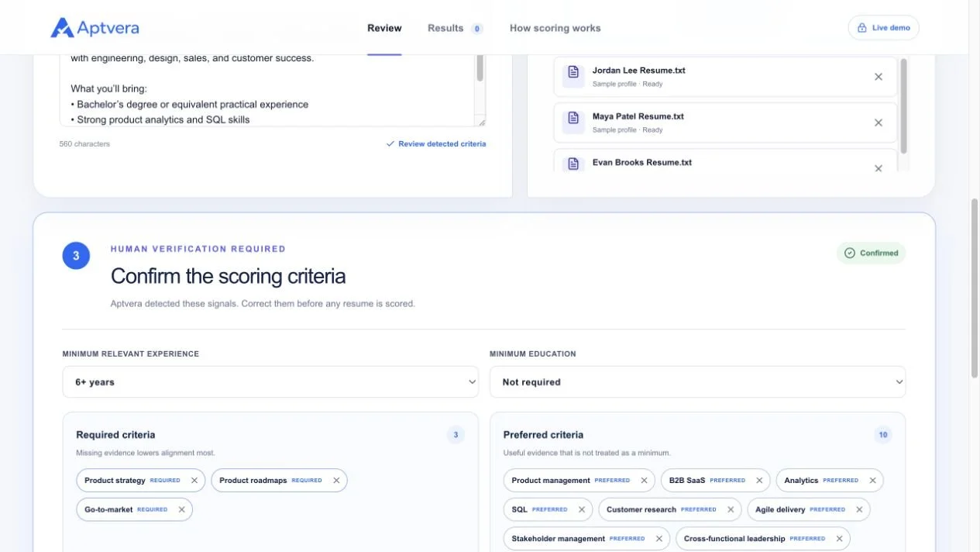
Task: Toggle PREFERRED tag on SQL
Action: [550, 509]
